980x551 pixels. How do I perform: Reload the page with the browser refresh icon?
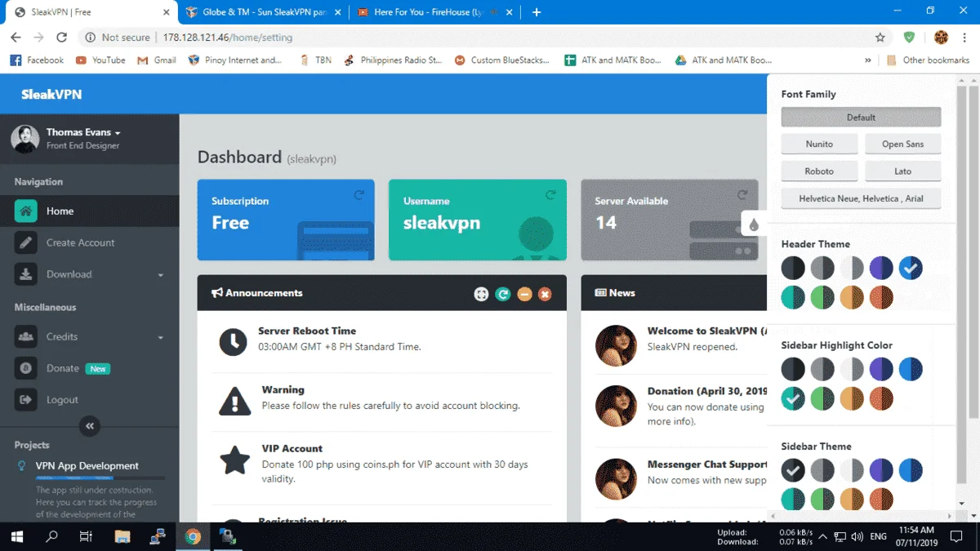(x=61, y=38)
